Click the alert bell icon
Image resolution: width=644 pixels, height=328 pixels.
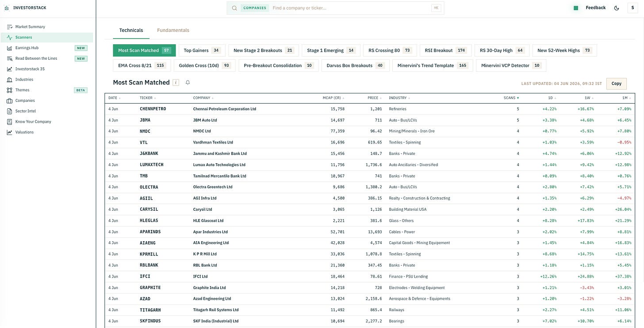point(188,82)
